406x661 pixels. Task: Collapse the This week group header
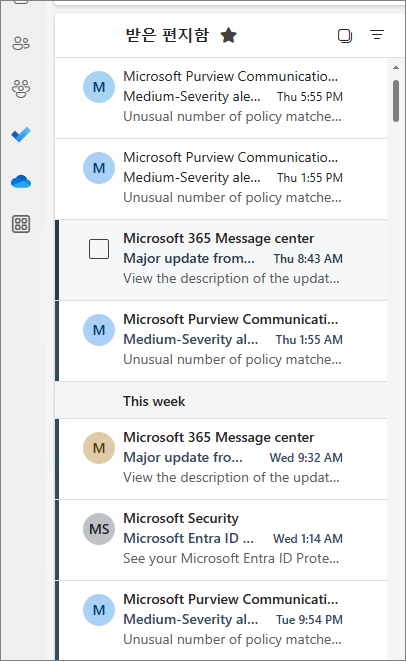[x=221, y=401]
